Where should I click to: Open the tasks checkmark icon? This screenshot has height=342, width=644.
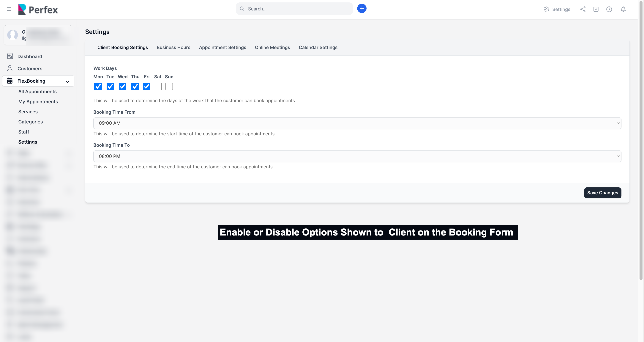click(x=596, y=9)
